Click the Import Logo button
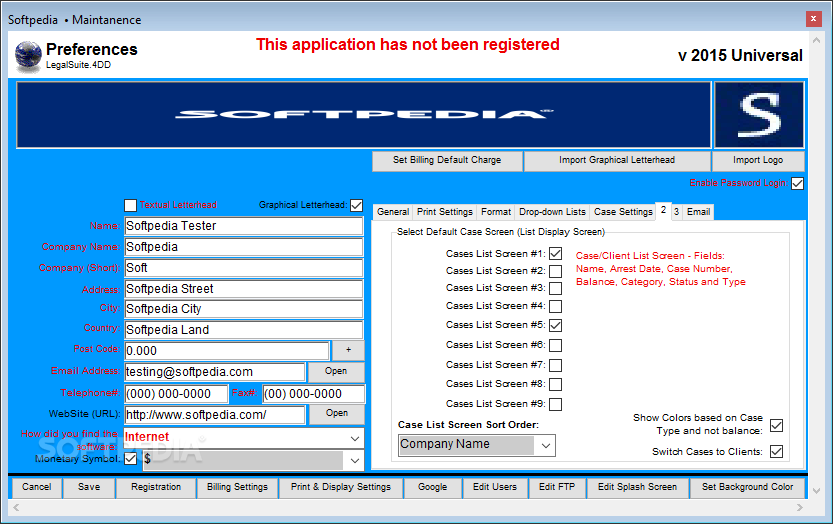Viewport: 833px width, 524px height. 758,160
